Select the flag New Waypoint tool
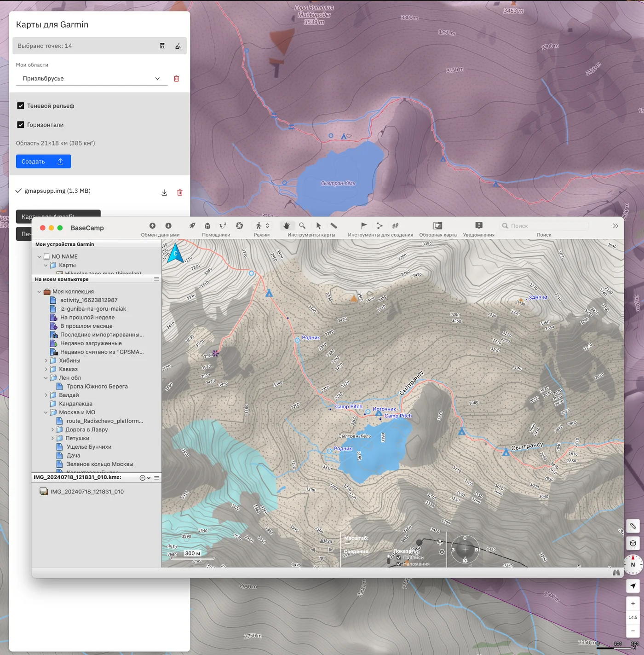644x655 pixels. tap(363, 226)
